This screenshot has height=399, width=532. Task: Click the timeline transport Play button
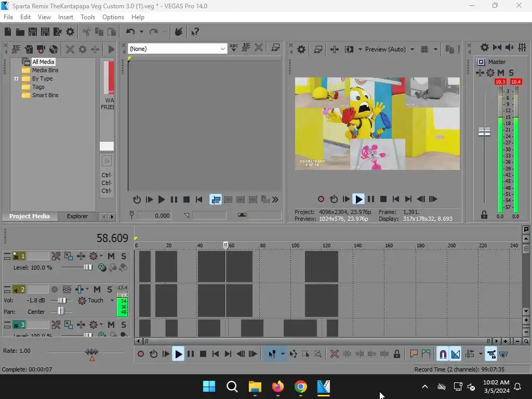(178, 354)
